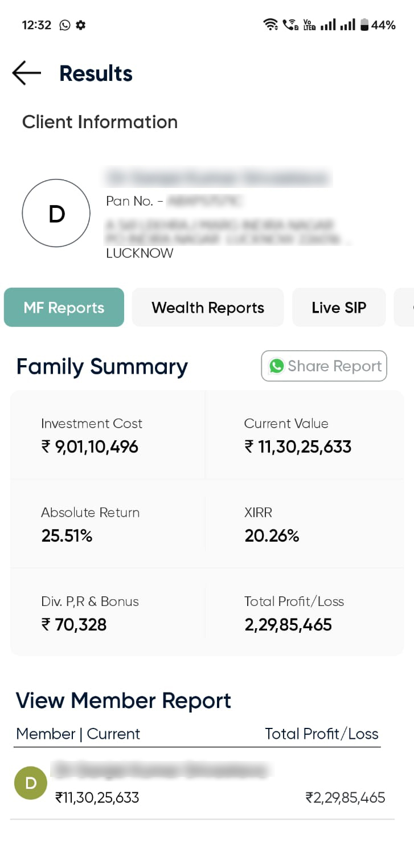Image resolution: width=414 pixels, height=868 pixels.
Task: Tap the Investment Cost summary cell
Action: pos(107,436)
